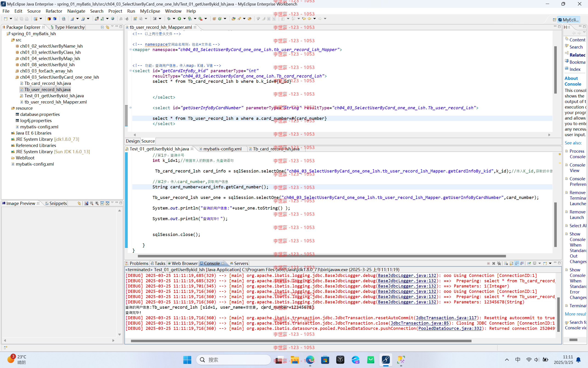Open PooledDataSource.java:332 link in console
The width and height of the screenshot is (588, 368).
(x=450, y=328)
